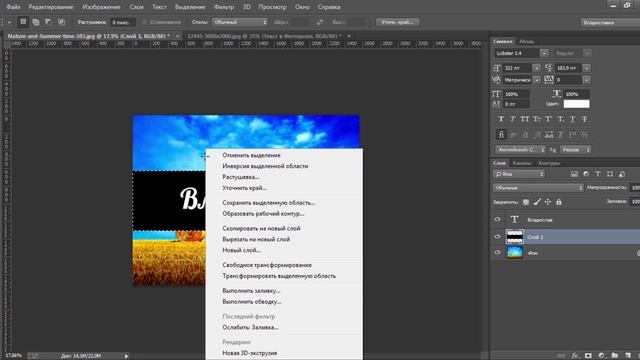Toggle lock image pixels brush icon
The image size is (640, 360).
pyautogui.click(x=537, y=202)
